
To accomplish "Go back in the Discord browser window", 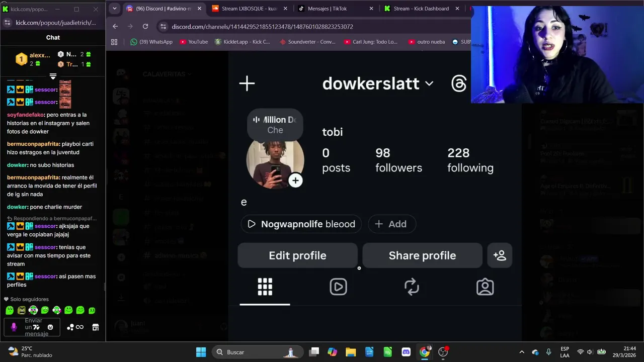I will [x=115, y=27].
